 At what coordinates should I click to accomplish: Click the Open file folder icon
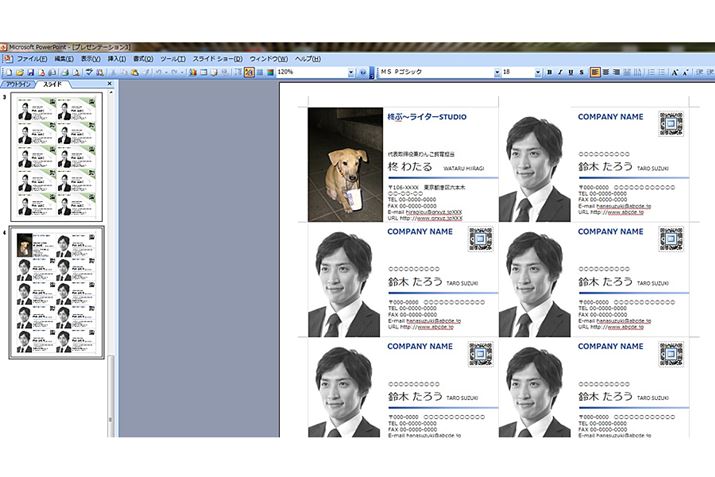coord(19,73)
